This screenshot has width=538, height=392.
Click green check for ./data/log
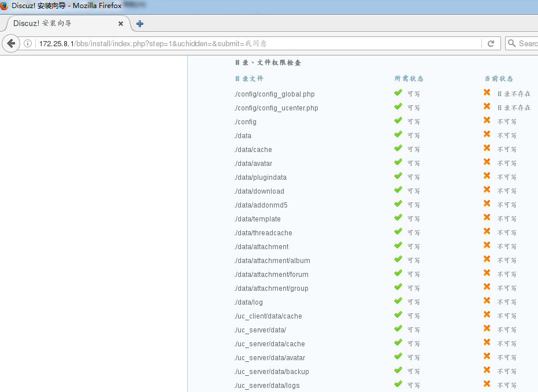398,301
